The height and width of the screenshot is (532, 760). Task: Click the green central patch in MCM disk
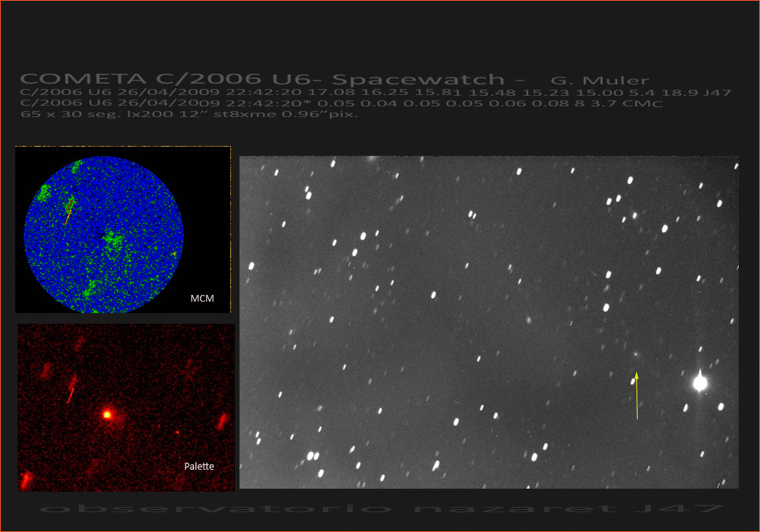click(112, 240)
